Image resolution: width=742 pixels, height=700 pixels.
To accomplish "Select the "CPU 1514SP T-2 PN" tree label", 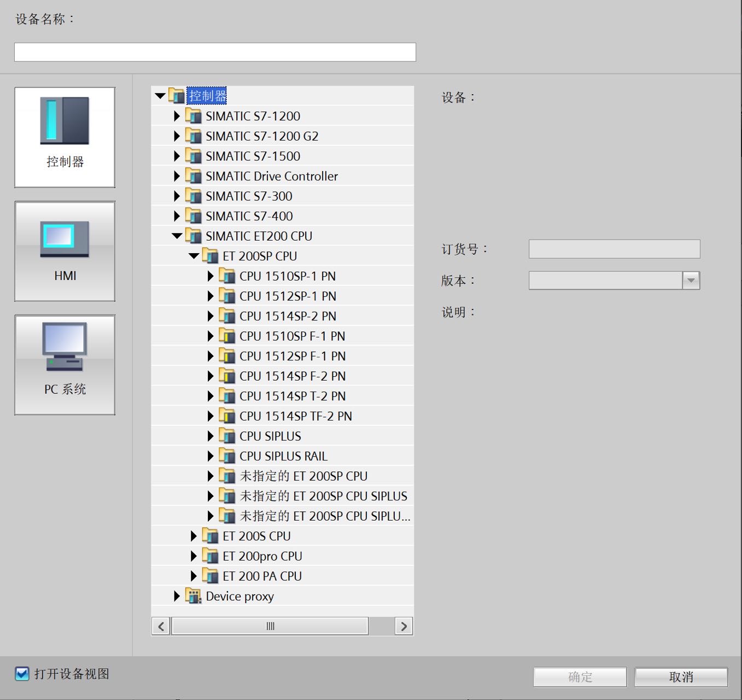I will [293, 396].
